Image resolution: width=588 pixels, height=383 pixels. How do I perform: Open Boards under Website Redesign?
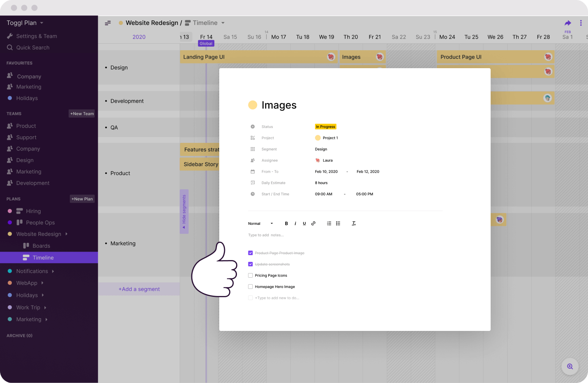click(41, 246)
